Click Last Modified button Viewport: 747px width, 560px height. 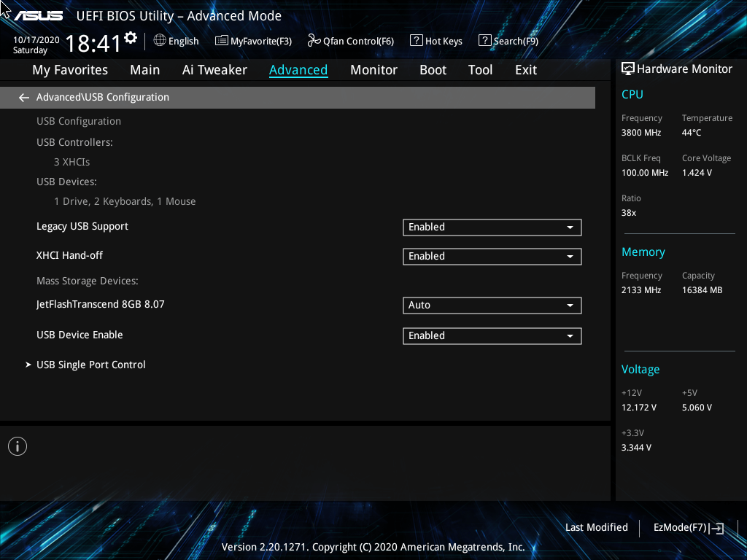597,528
